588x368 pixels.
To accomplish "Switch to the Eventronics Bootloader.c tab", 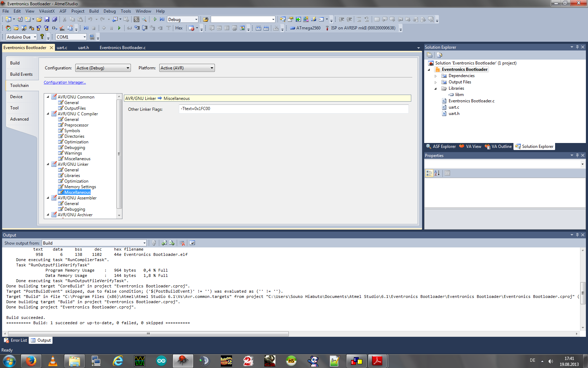I will (122, 47).
